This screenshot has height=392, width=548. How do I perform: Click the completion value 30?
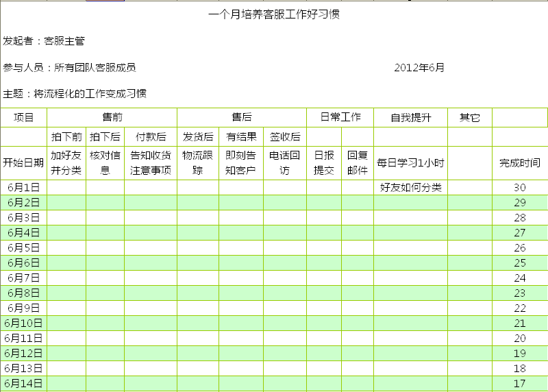pos(520,188)
